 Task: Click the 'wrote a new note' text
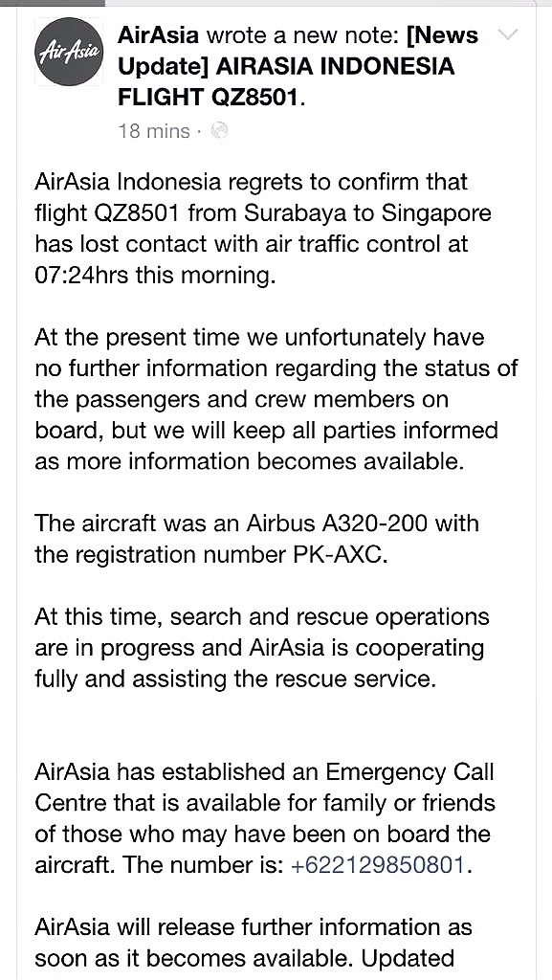pos(302,35)
